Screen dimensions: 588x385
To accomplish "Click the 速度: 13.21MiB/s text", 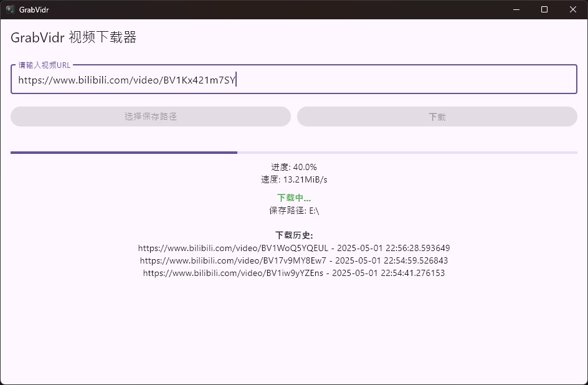I will [x=294, y=179].
